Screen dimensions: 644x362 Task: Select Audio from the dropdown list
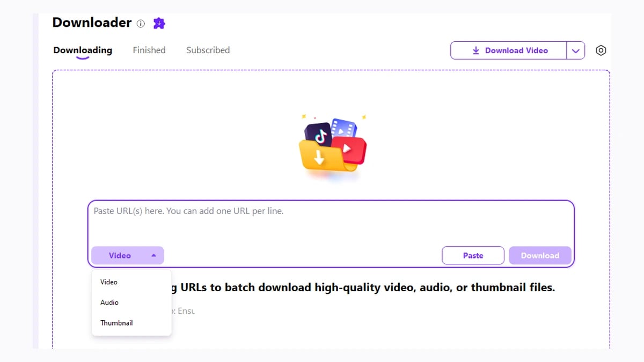[131, 302]
